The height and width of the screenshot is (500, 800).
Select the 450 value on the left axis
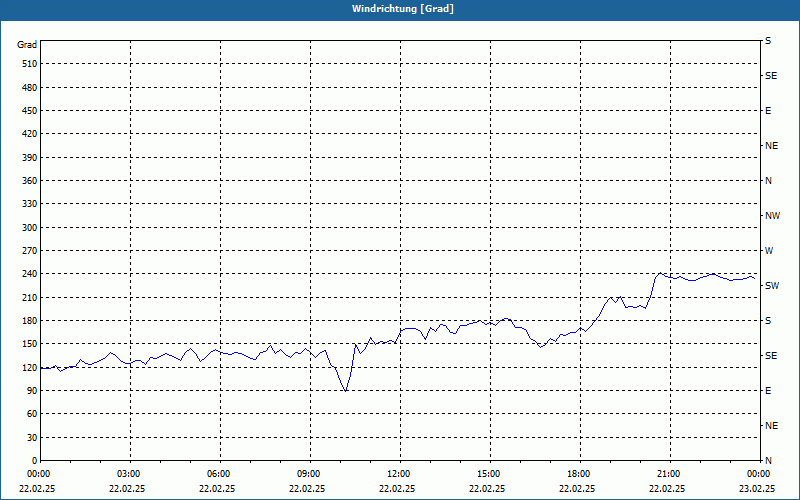click(30, 111)
